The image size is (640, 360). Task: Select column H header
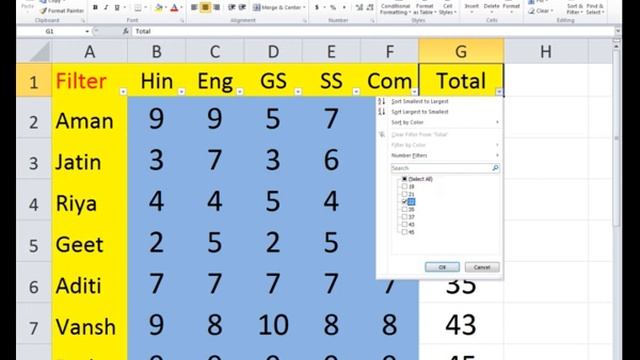pos(546,51)
